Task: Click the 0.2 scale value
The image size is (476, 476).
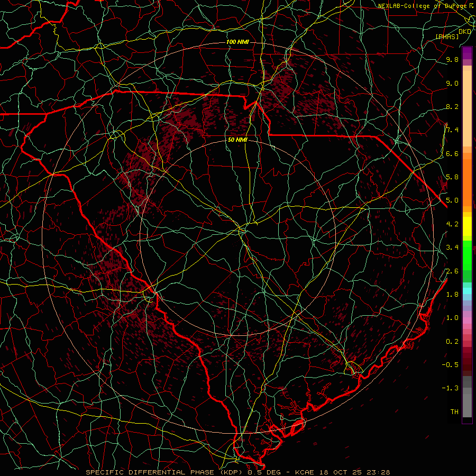Action: point(452,342)
